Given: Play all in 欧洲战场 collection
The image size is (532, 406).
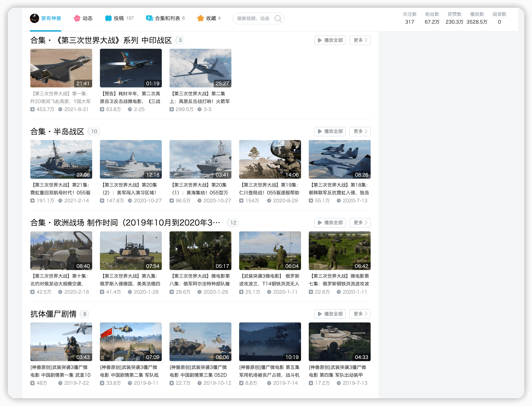Looking at the screenshot, I should click(330, 223).
